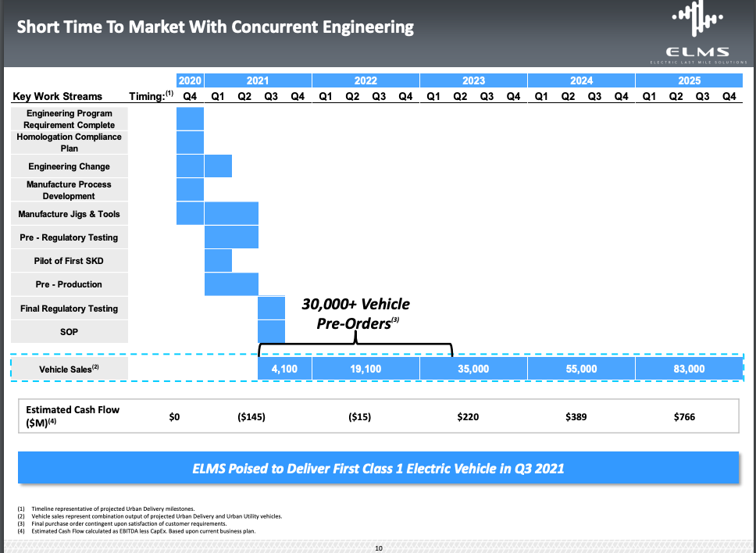
Task: Click the Pilot of First SKD timeline bar
Action: click(x=218, y=261)
